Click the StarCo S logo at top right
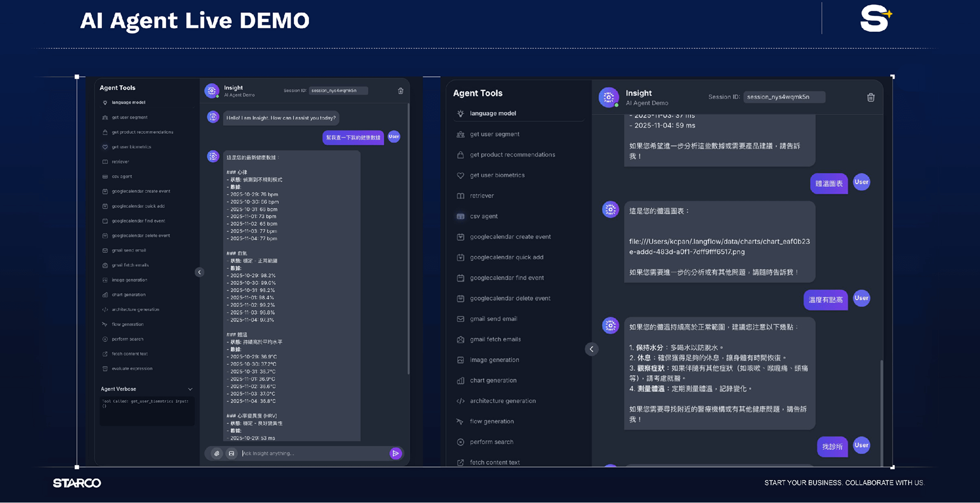Image resolution: width=980 pixels, height=503 pixels. (x=875, y=19)
